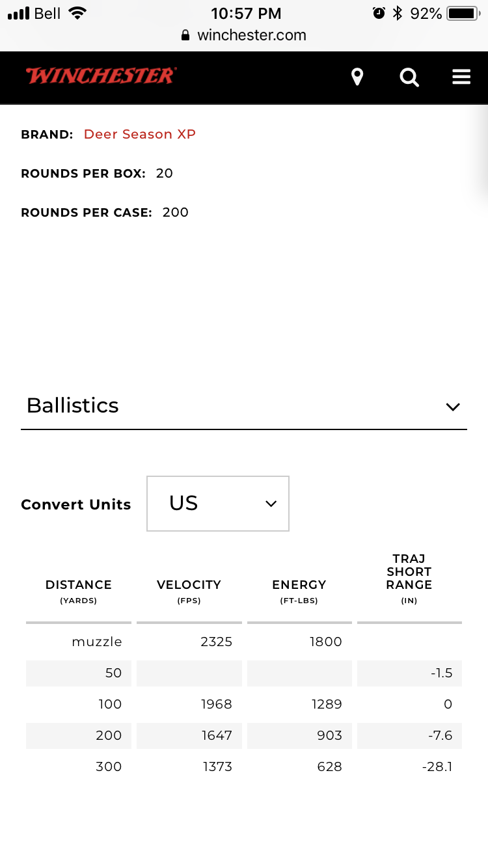The height and width of the screenshot is (868, 488).
Task: Tap the Bluetooth status icon
Action: click(x=398, y=13)
